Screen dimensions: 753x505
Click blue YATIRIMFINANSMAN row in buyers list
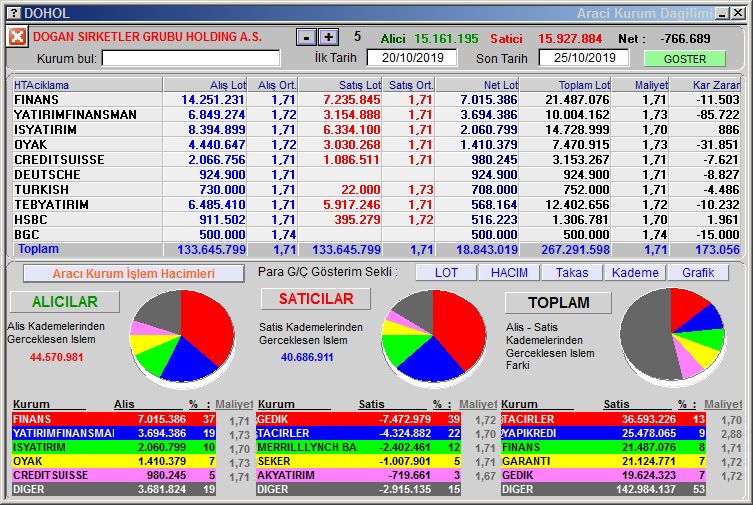click(114, 433)
